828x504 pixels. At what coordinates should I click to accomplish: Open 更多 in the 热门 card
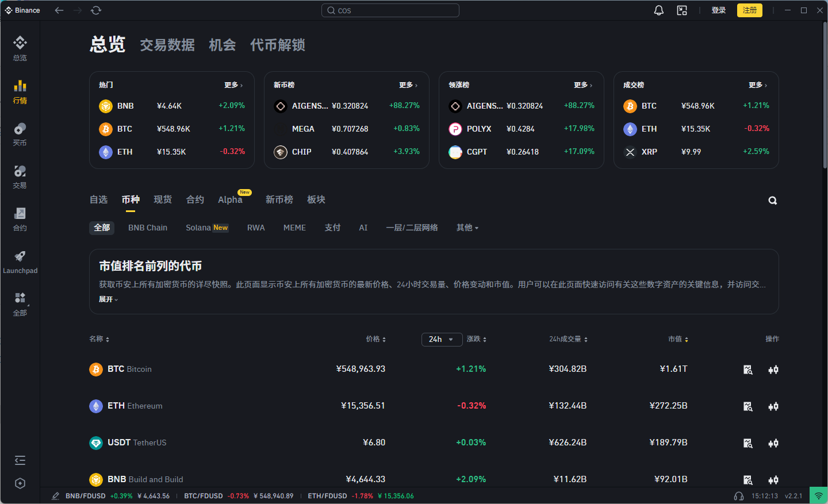click(233, 85)
